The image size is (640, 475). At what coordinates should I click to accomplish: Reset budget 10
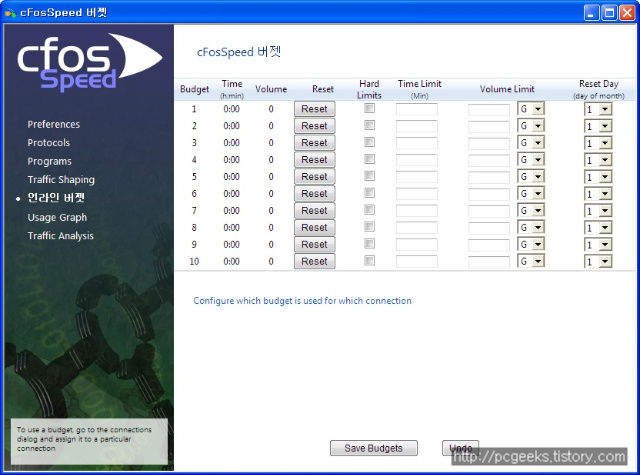[314, 261]
